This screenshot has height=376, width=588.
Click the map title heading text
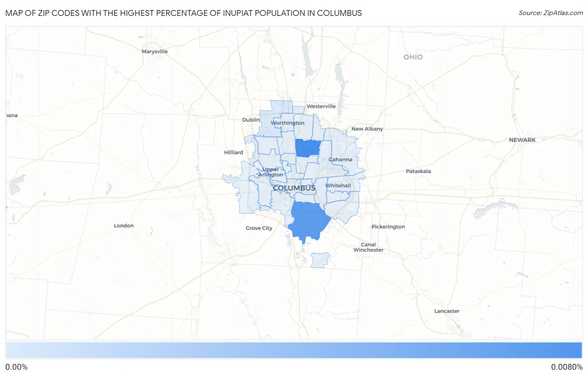coord(184,13)
